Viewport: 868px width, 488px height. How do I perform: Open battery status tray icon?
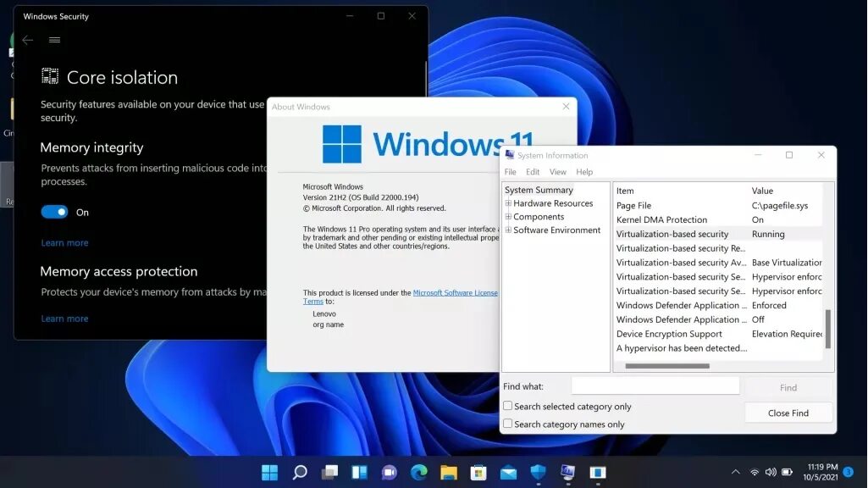tap(788, 473)
